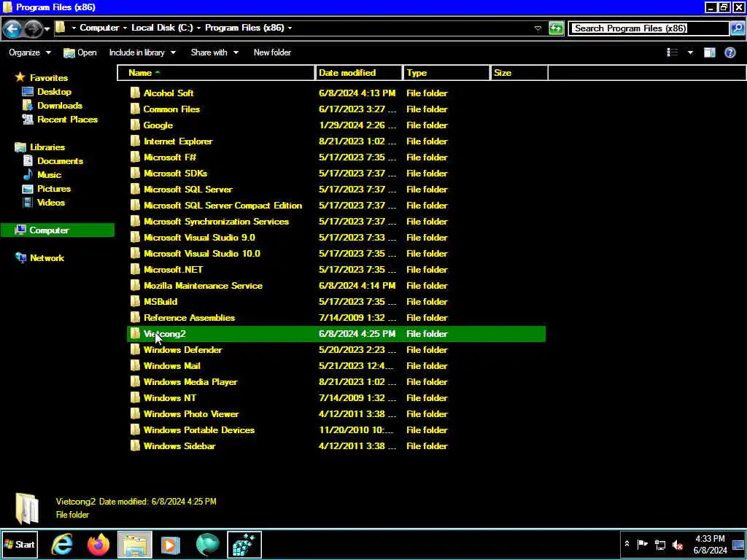This screenshot has width=747, height=560.
Task: Select the Windows Sidebar folder icon
Action: coord(135,446)
